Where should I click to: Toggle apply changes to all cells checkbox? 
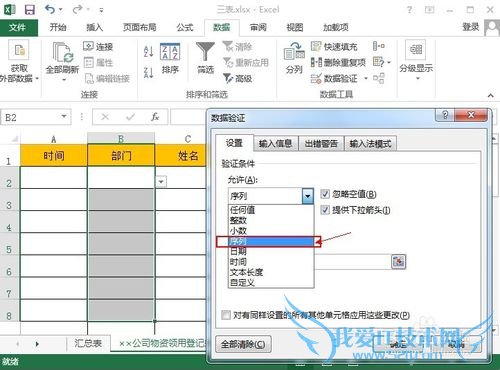(226, 315)
